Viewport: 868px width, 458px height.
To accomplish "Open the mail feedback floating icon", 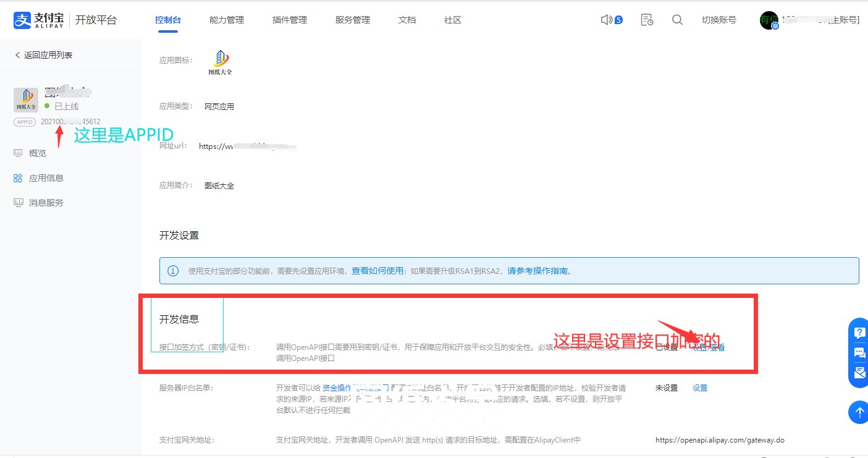I will [859, 373].
